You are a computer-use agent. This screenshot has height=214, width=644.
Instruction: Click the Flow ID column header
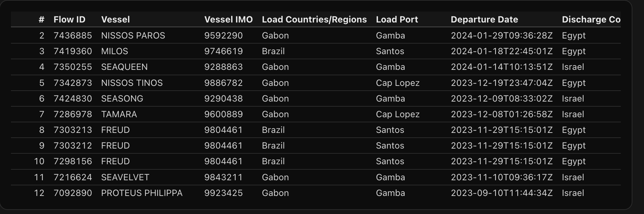69,19
